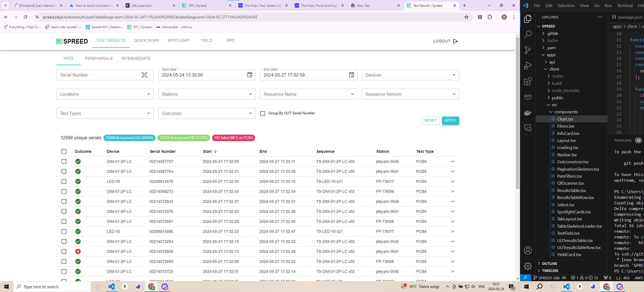The image size is (644, 292).
Task: Enable Group By UUT Serial Number
Action: (263, 113)
